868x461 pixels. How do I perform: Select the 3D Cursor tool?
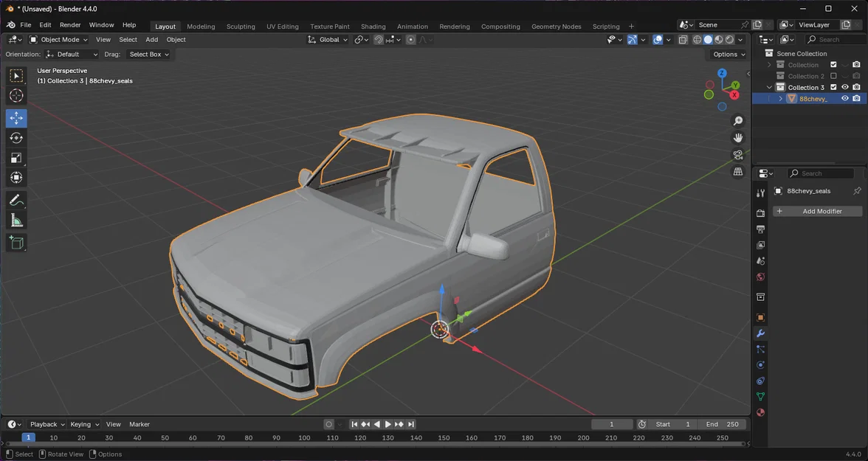[x=16, y=96]
